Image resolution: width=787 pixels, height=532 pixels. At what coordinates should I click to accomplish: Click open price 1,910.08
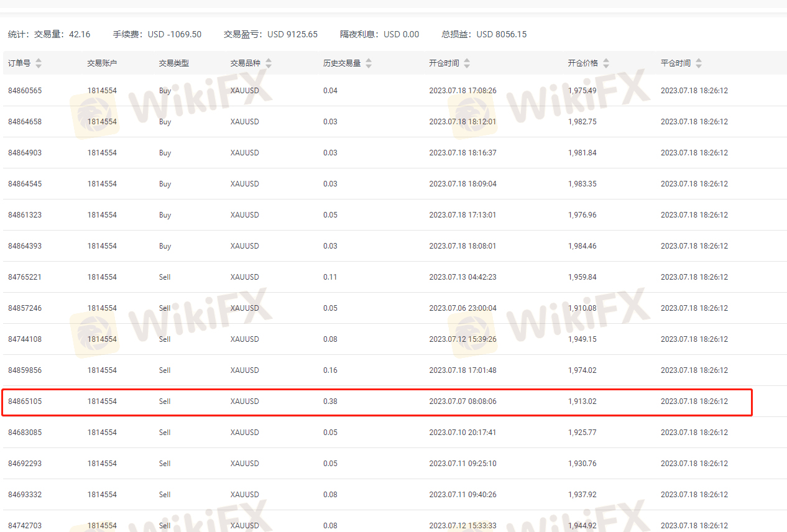point(582,308)
